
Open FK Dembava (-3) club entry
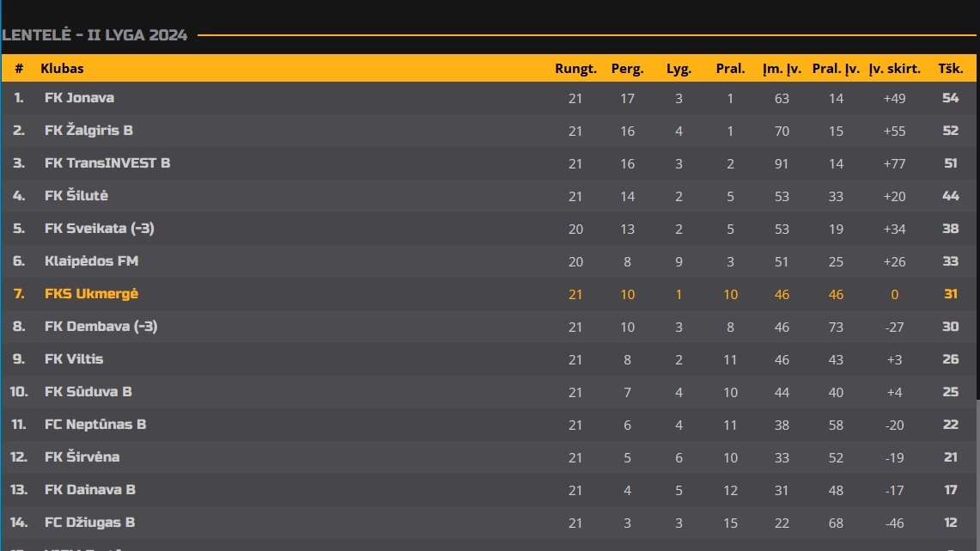point(100,326)
